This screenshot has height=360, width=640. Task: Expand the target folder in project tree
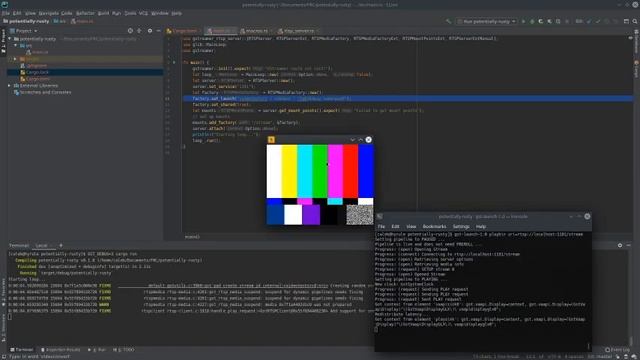click(x=16, y=59)
